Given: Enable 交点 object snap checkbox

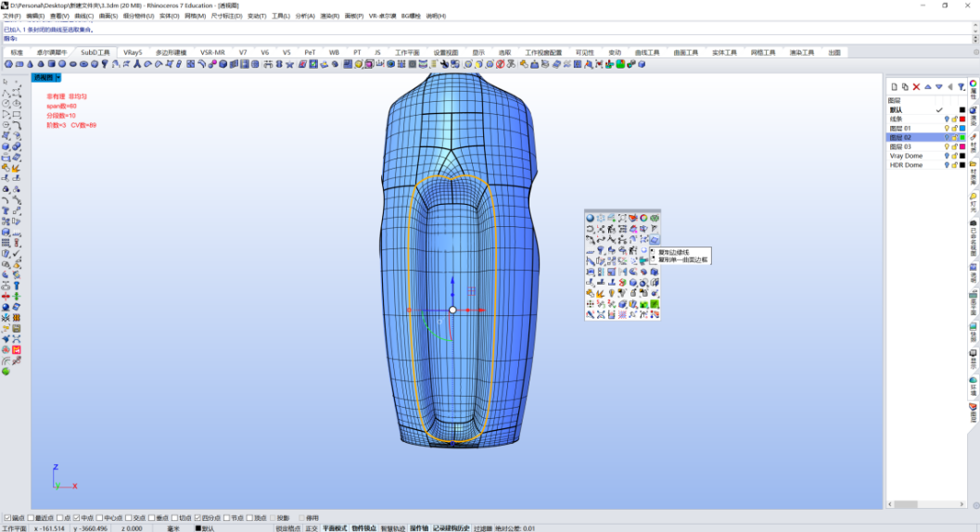Looking at the screenshot, I should pyautogui.click(x=129, y=518).
